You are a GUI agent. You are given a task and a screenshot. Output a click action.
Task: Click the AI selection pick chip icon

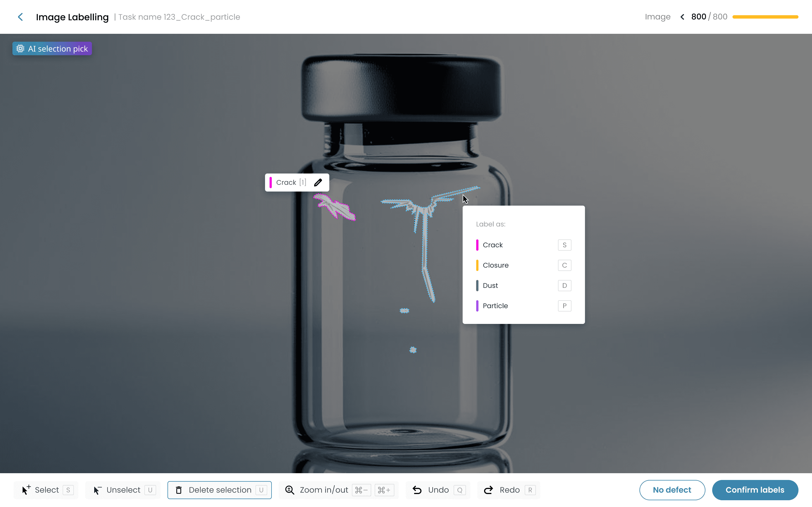point(20,49)
